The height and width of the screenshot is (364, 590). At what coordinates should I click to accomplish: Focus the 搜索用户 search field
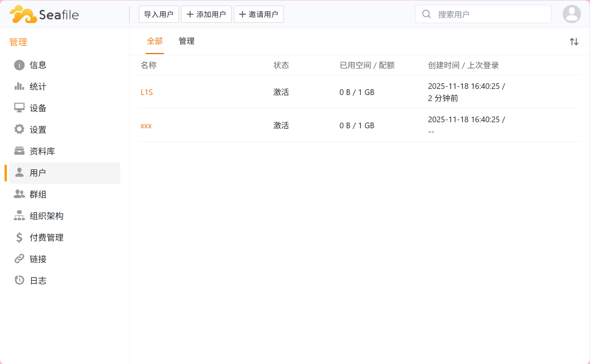[x=488, y=14]
